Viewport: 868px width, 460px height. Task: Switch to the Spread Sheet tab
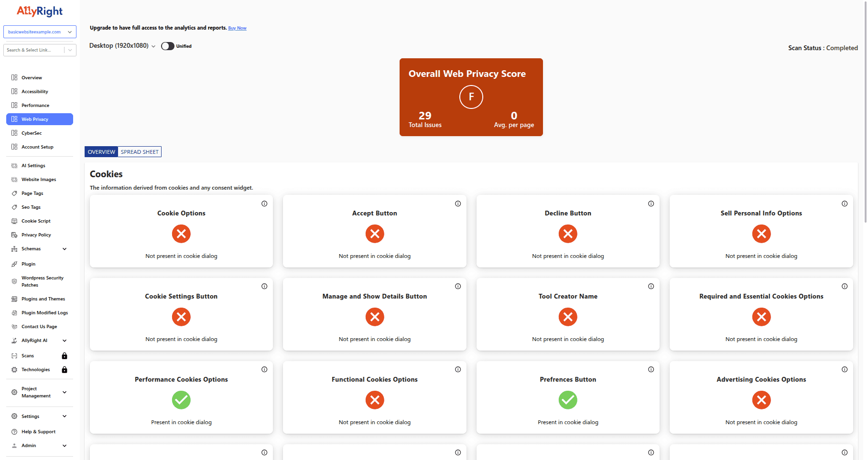tap(140, 151)
